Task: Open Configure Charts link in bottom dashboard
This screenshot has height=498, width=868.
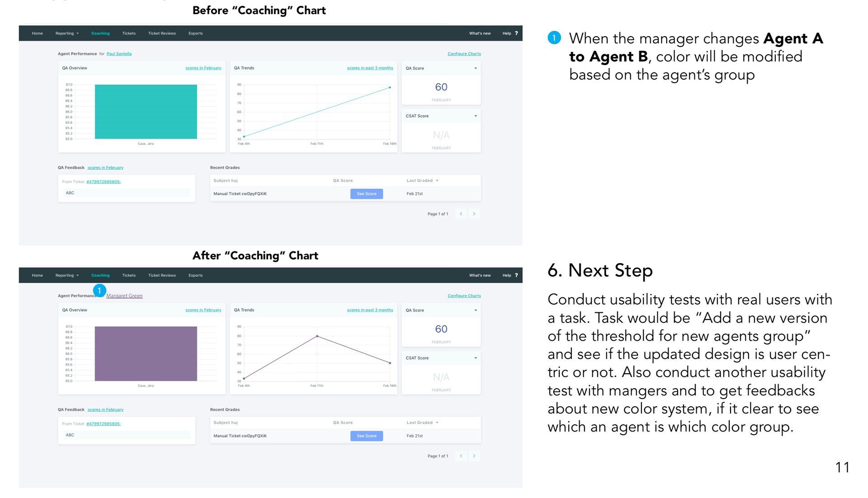Action: point(464,296)
